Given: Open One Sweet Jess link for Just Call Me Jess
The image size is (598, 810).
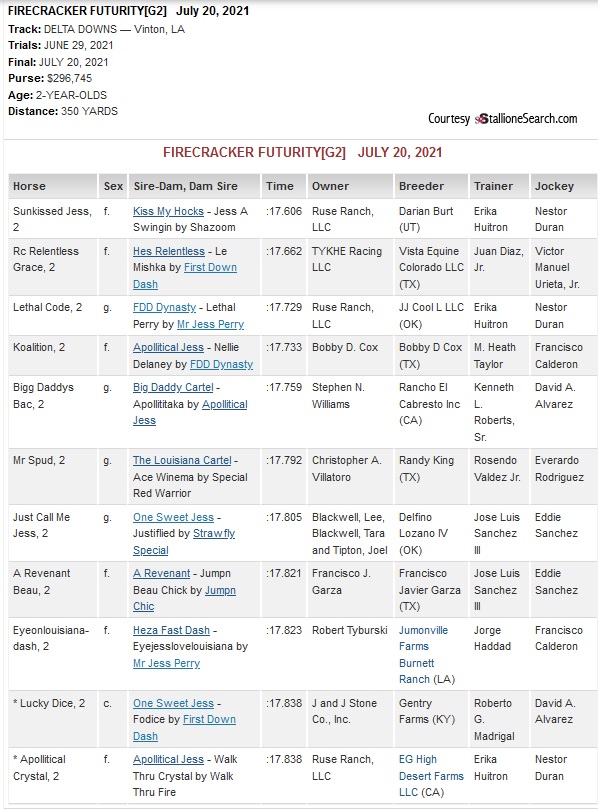Looking at the screenshot, I should tap(173, 517).
